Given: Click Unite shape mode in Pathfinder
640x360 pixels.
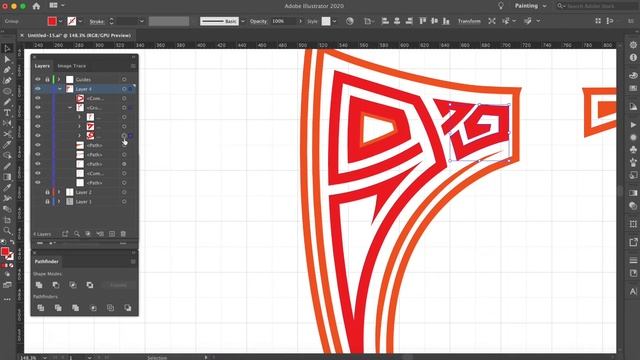Looking at the screenshot, I should coord(39,285).
